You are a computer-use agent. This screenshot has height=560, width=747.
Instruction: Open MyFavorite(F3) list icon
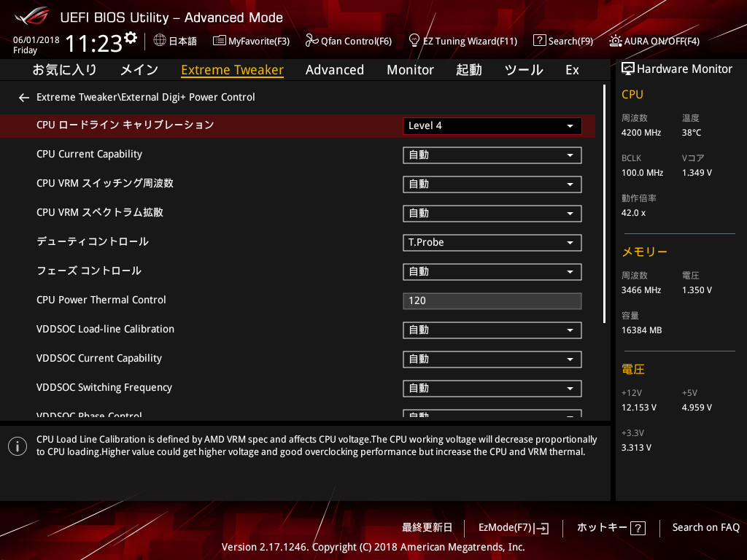(219, 41)
